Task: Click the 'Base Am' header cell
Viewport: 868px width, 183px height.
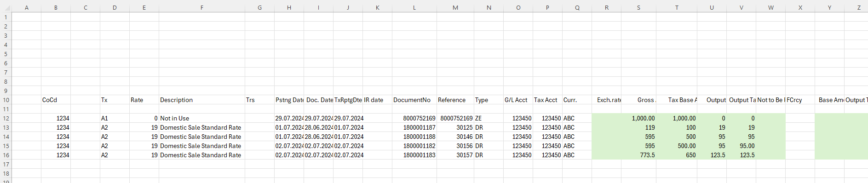Action: 829,100
